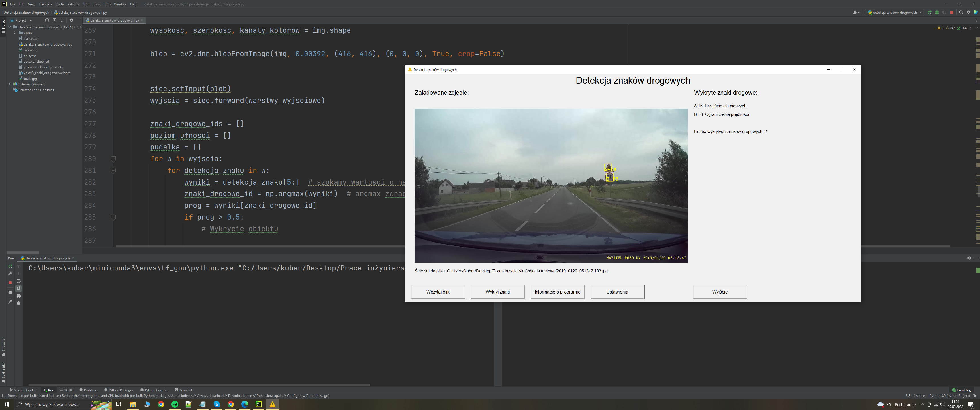This screenshot has width=980, height=410.
Task: Stop the program with the top-toolbar red square
Action: pos(952,13)
